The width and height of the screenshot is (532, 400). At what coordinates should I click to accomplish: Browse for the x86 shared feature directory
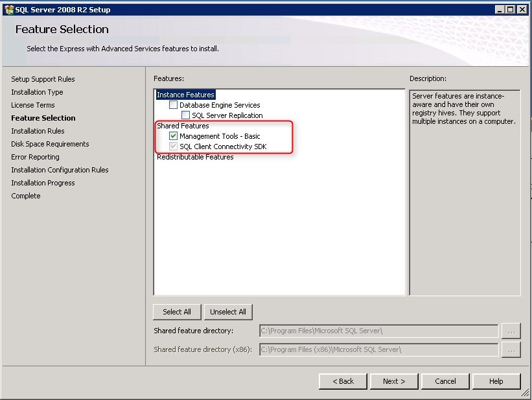click(511, 349)
